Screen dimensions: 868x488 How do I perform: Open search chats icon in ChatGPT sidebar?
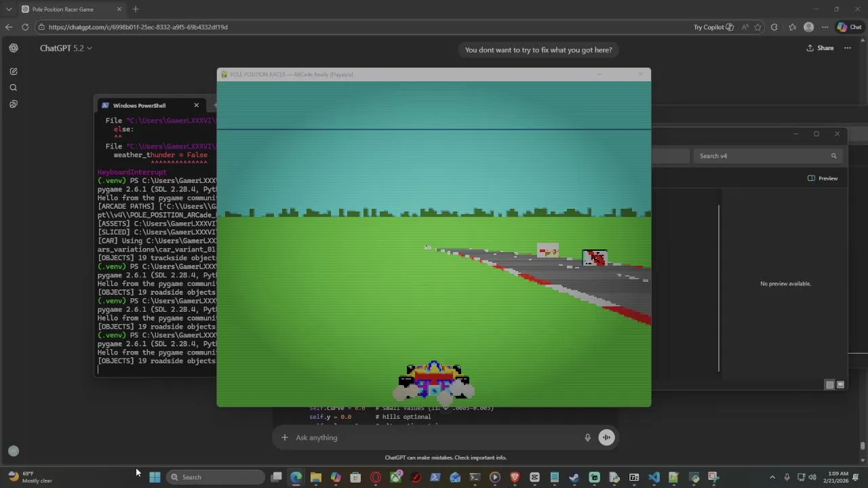pos(14,87)
